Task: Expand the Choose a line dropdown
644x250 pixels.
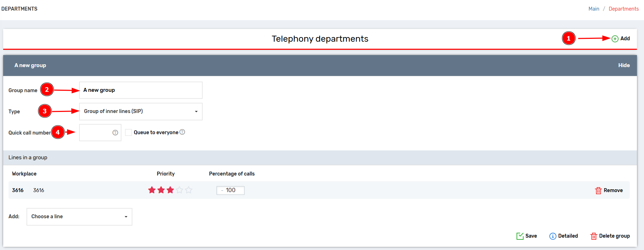Action: (x=79, y=217)
